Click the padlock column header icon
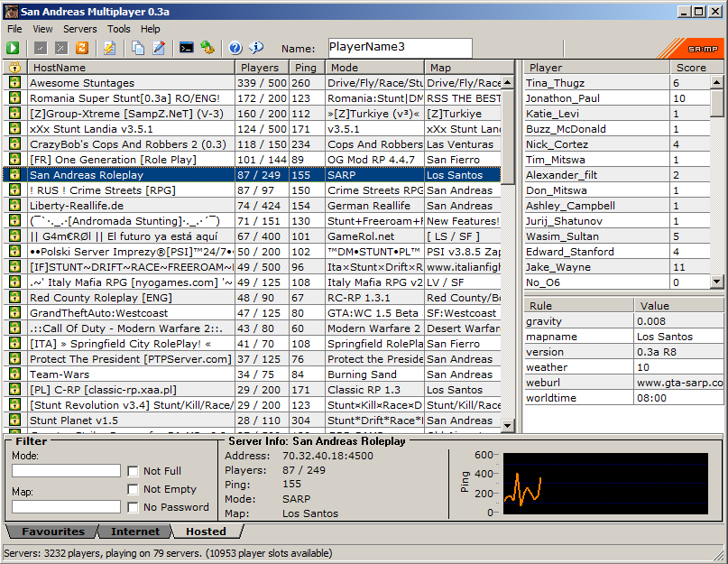The width and height of the screenshot is (728, 564). [14, 68]
